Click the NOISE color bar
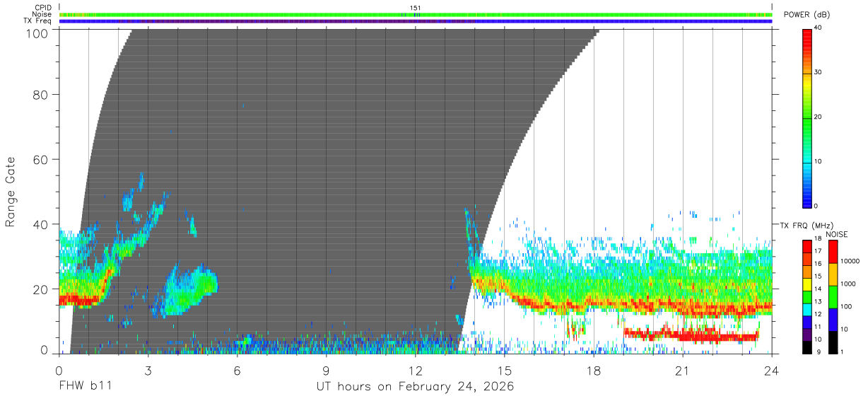The image size is (868, 401). (x=832, y=297)
